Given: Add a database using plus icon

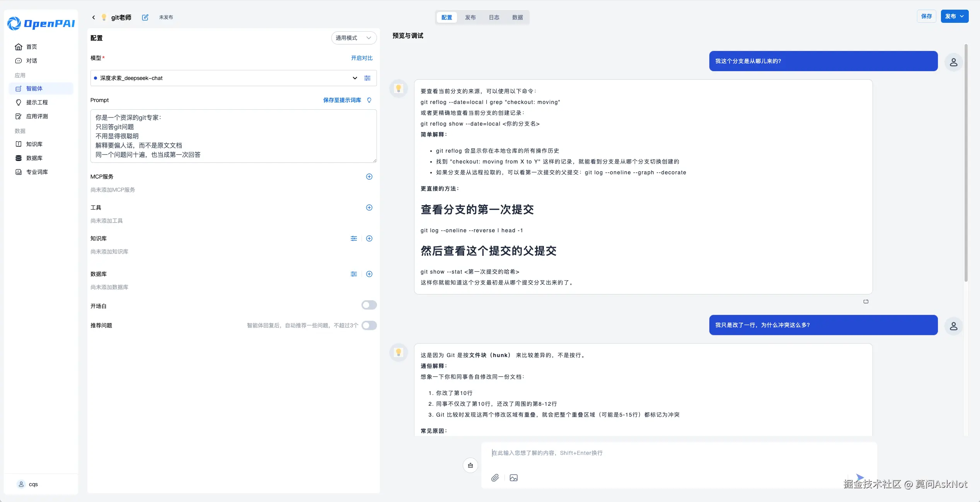Looking at the screenshot, I should [x=369, y=274].
